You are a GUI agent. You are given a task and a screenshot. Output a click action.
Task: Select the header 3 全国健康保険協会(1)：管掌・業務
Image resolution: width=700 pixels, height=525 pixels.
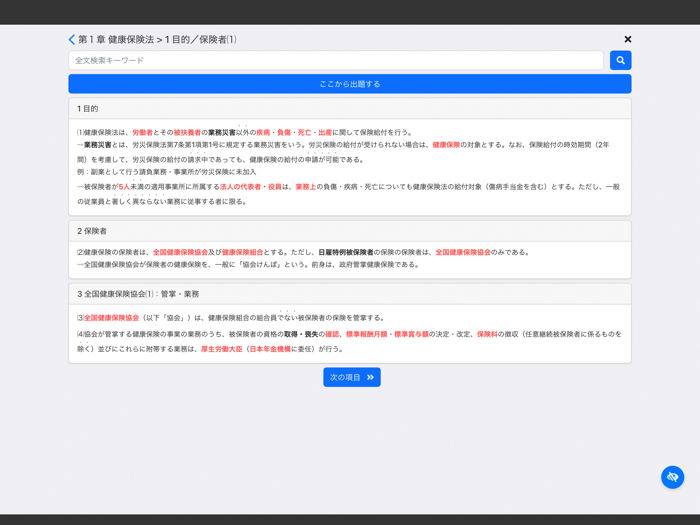tap(350, 294)
